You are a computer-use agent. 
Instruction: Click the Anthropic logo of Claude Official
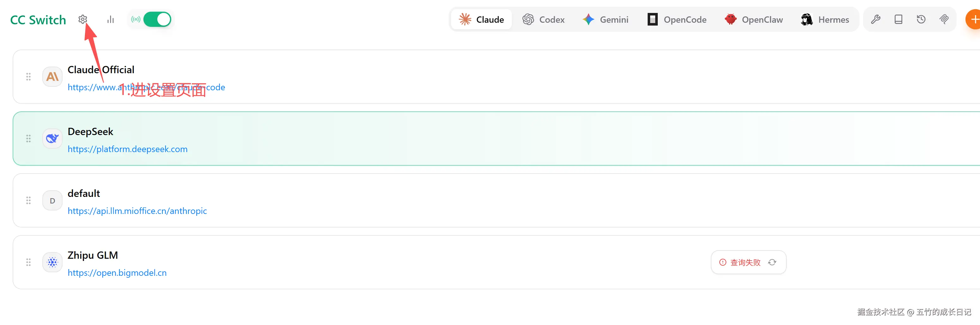point(52,77)
